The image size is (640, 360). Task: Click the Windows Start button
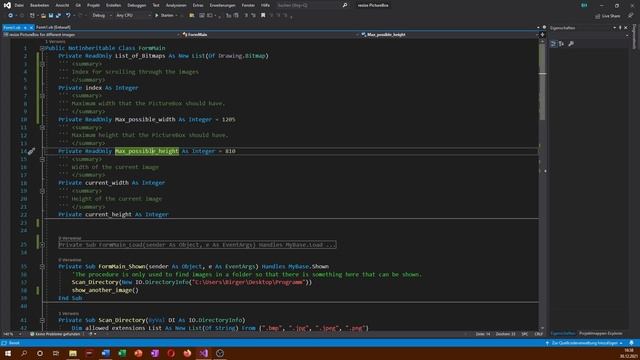pos(7,353)
